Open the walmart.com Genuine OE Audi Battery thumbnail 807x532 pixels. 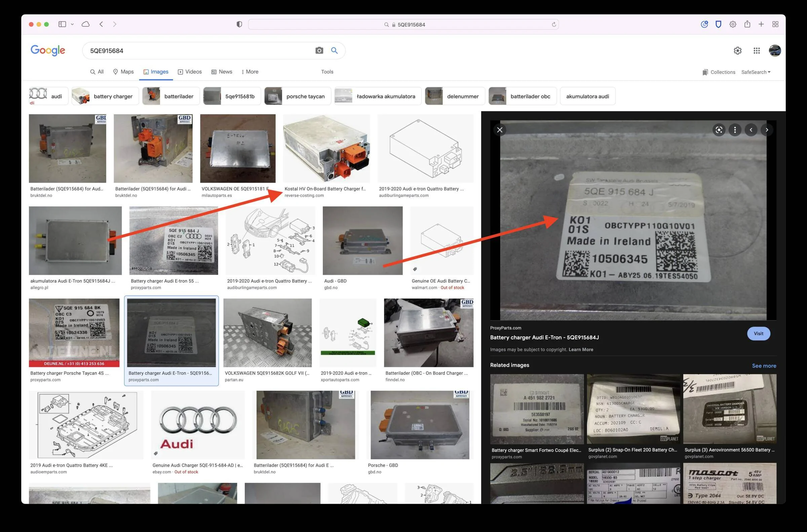[x=441, y=240]
